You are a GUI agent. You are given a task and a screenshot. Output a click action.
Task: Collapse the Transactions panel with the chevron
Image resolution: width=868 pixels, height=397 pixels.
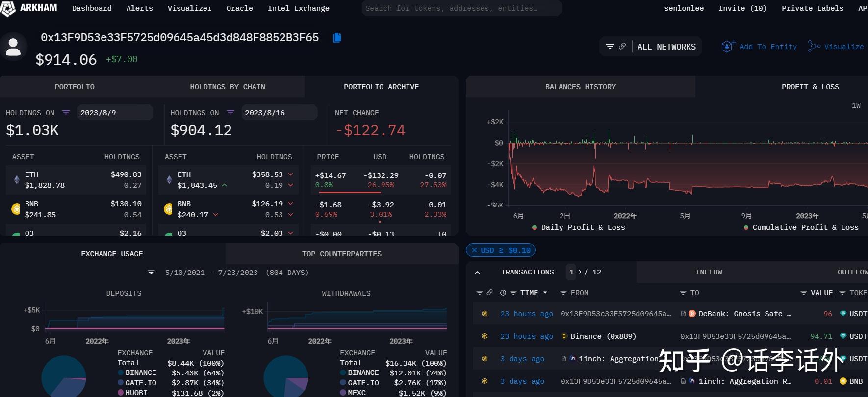(477, 273)
